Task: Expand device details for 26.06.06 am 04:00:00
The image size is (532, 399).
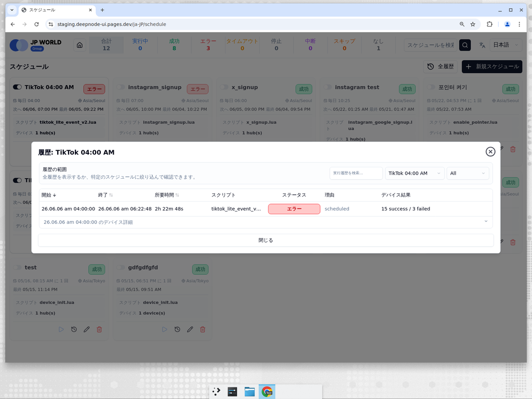Action: coord(265,222)
